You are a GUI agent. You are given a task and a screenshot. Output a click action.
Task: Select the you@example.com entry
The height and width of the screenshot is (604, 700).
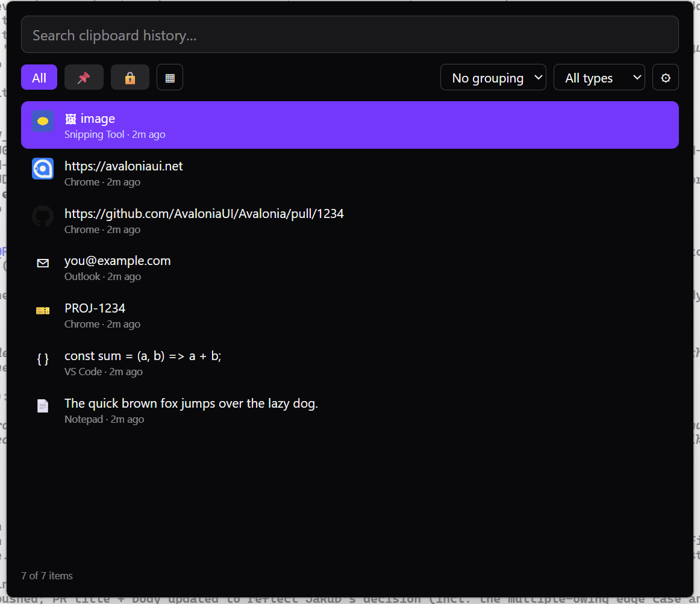pos(349,267)
